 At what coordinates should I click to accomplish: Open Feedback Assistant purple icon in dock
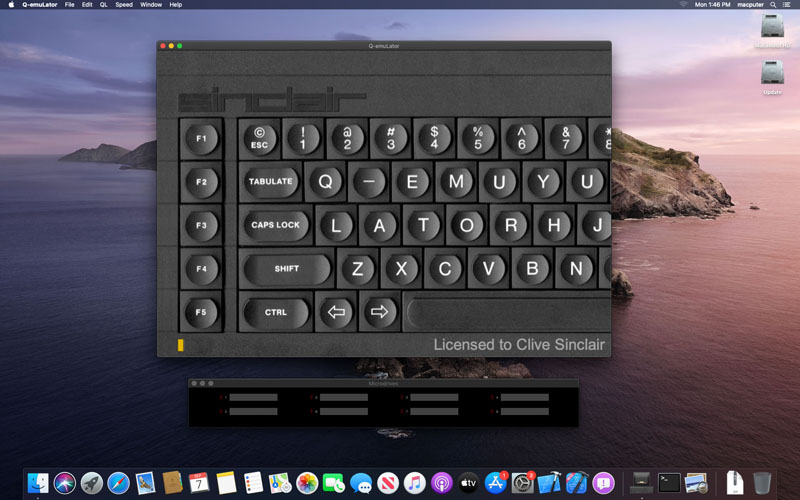pyautogui.click(x=604, y=483)
